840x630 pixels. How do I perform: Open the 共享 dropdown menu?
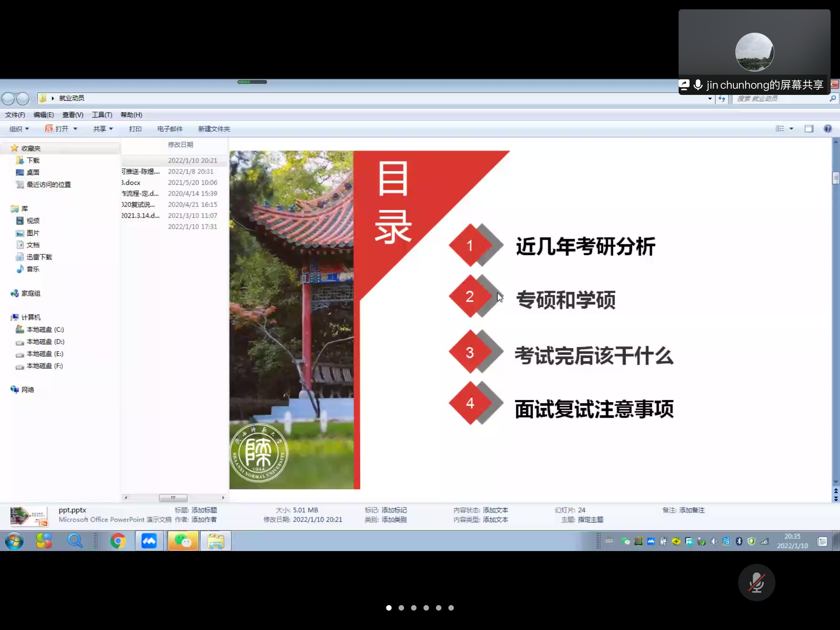pyautogui.click(x=103, y=129)
